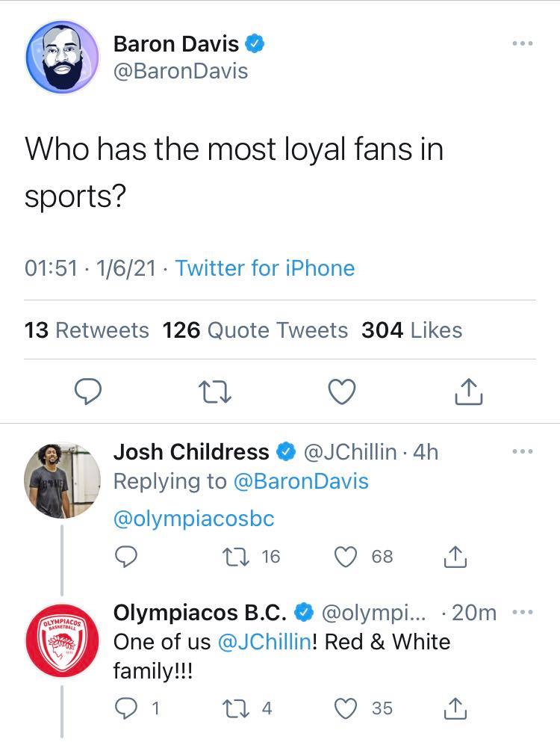Like Josh Childress's reply with 68 likes
The image size is (560, 754).
click(346, 557)
